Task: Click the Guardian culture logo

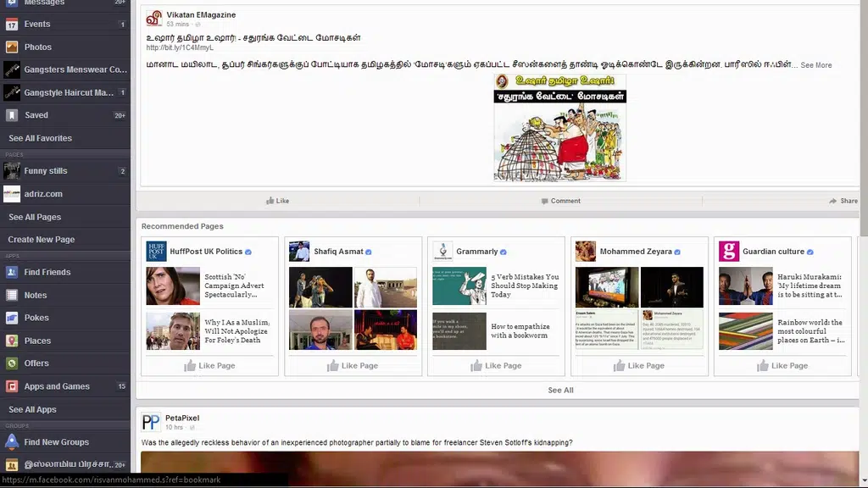Action: (x=729, y=251)
